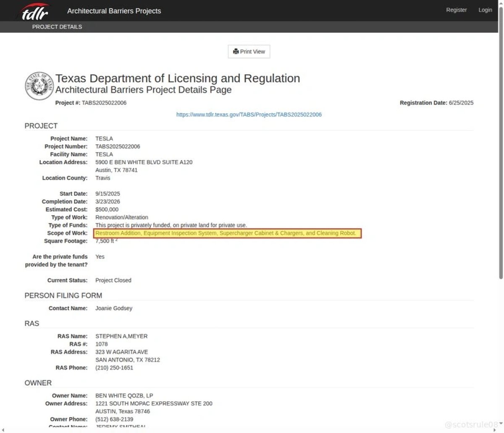Screen dimensions: 504x433
Task: Click the printer icon on Print View
Action: 236,52
